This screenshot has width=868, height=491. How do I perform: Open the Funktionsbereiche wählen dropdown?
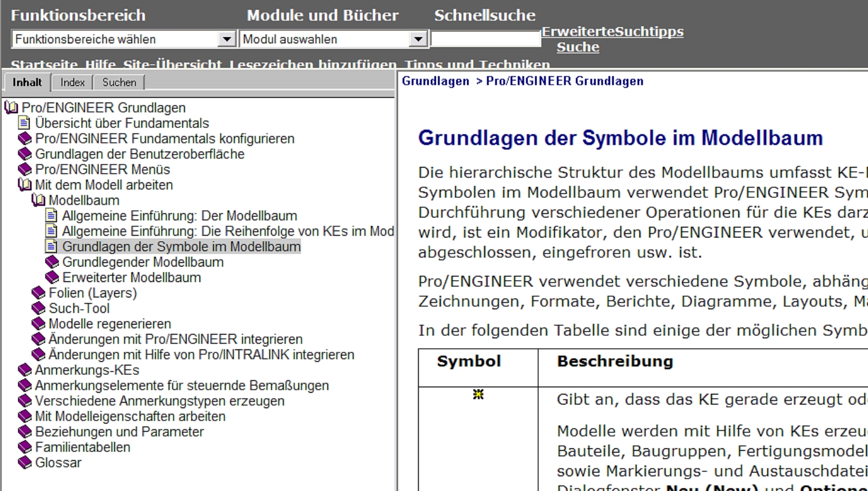coord(123,39)
